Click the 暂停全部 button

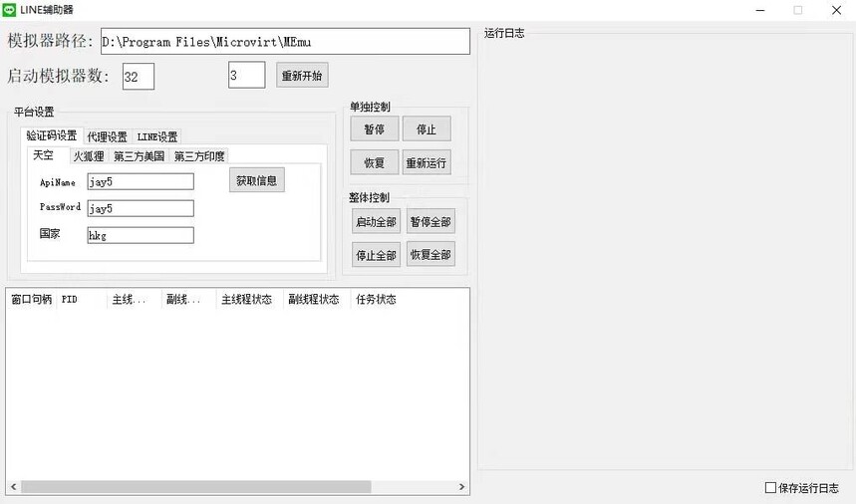click(430, 221)
